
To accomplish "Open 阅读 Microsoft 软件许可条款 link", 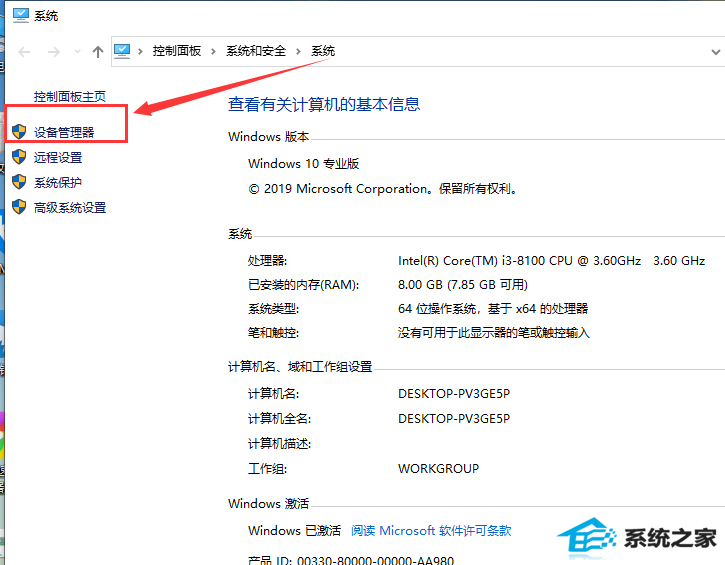I will [x=431, y=530].
